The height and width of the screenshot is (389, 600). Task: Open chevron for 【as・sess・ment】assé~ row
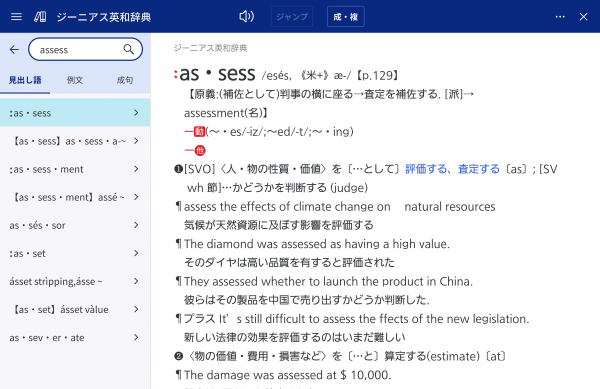pyautogui.click(x=136, y=197)
